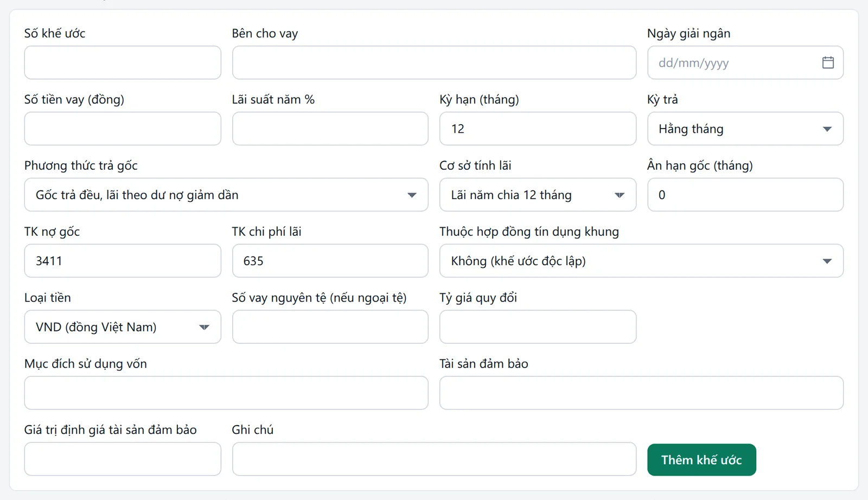This screenshot has width=868, height=500.
Task: Click the Ghi chú notes field
Action: pyautogui.click(x=434, y=459)
